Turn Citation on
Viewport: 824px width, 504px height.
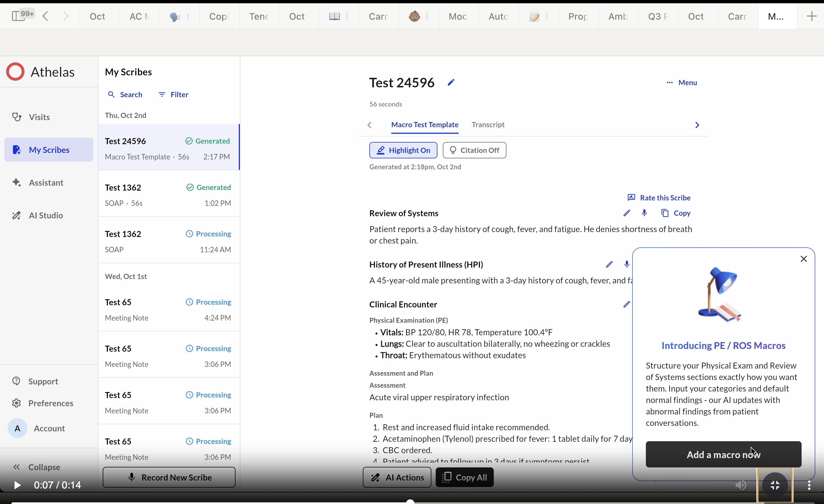(x=474, y=150)
